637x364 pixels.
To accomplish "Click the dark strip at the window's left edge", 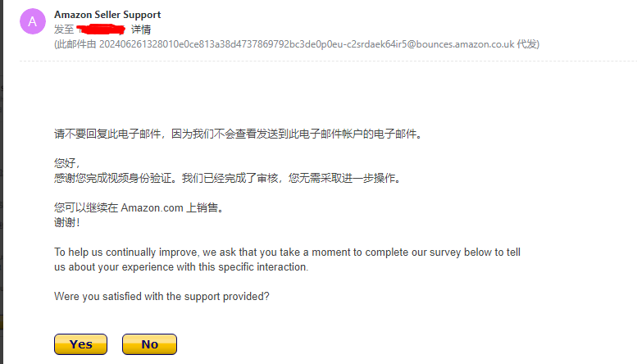I will point(2,182).
